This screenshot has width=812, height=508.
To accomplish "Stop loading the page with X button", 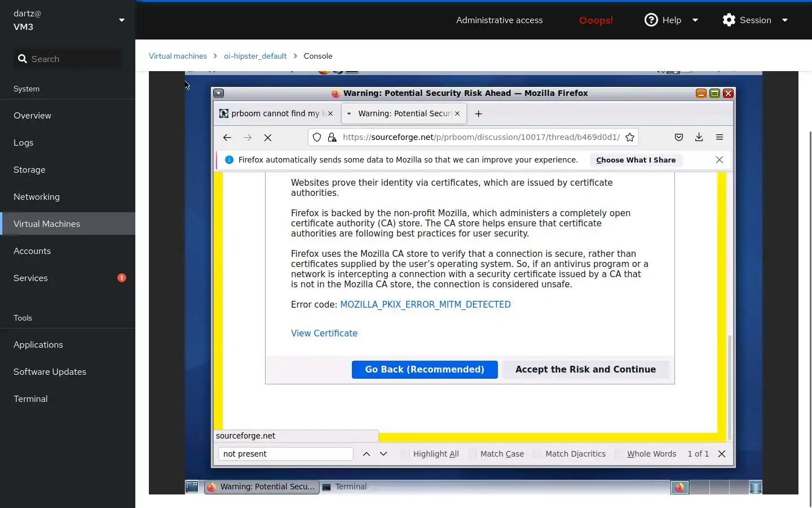I will pos(268,137).
